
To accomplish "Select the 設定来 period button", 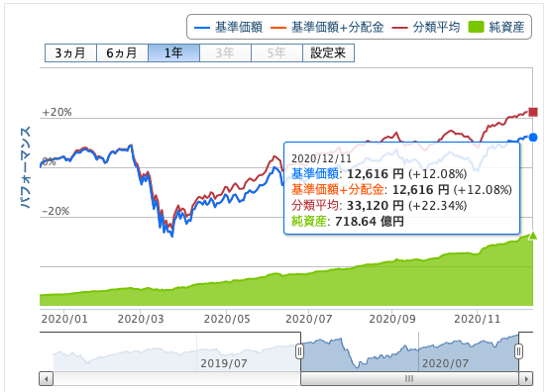I will click(329, 53).
